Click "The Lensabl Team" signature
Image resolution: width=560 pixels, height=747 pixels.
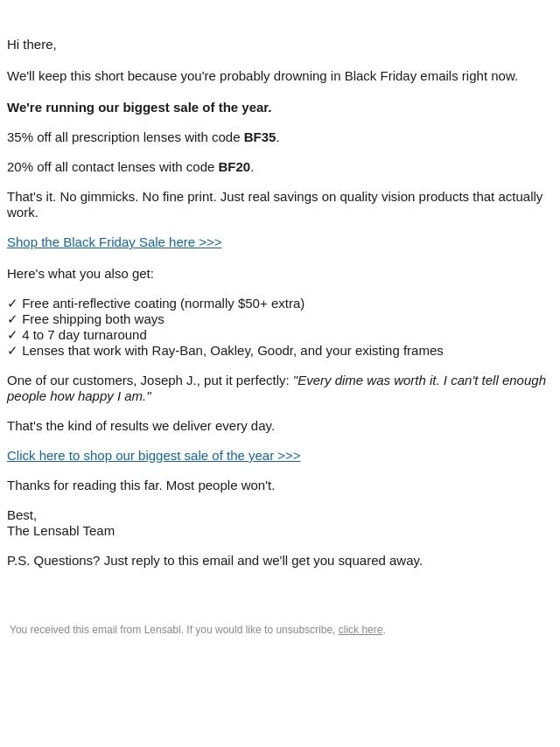tap(60, 531)
